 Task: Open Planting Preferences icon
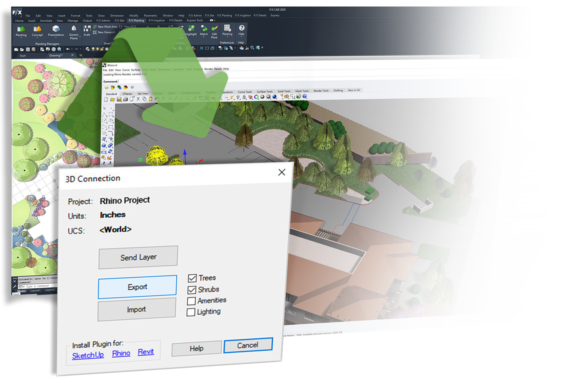(227, 28)
